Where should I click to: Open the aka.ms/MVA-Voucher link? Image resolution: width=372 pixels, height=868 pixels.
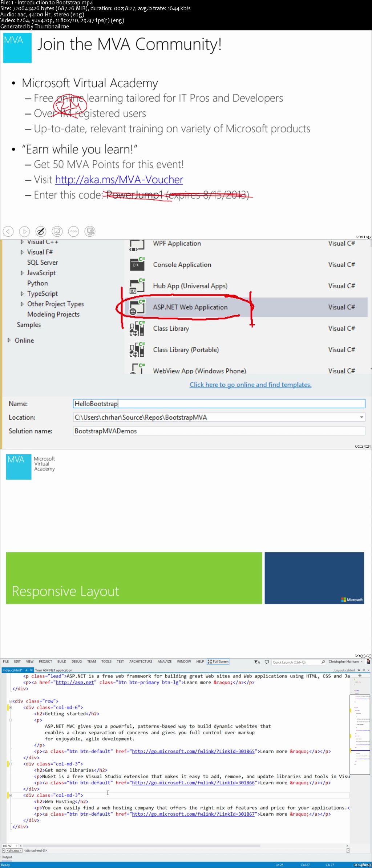coord(119,180)
